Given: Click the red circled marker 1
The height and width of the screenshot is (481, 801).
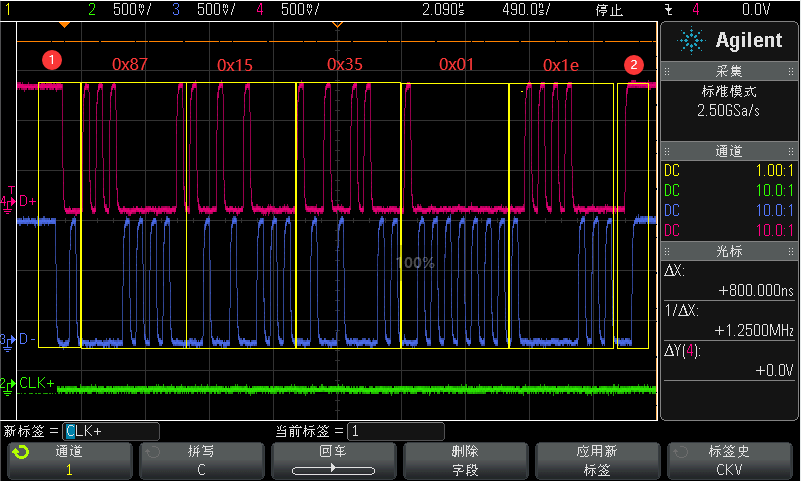Looking at the screenshot, I should click(51, 59).
